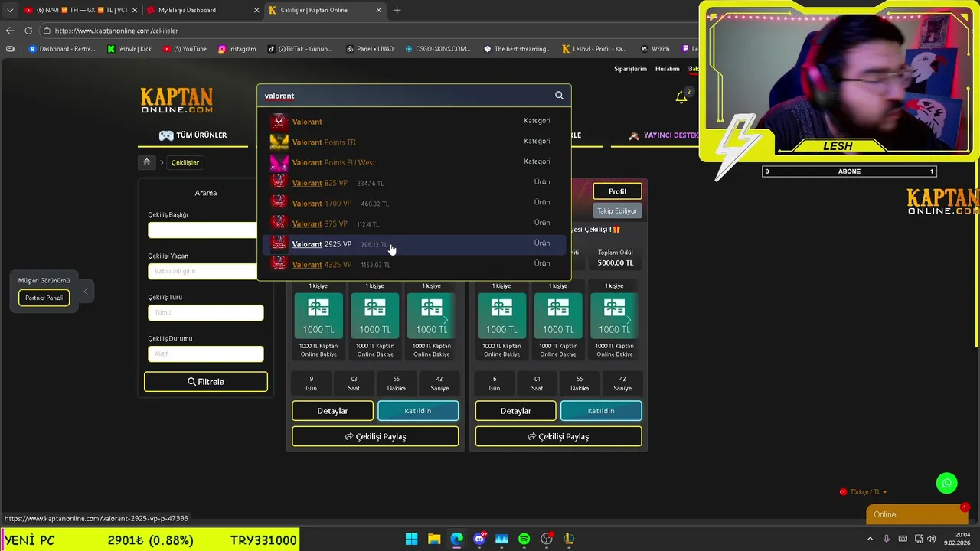Click the browser address bar URL
The width and height of the screenshot is (980, 551).
[x=116, y=31]
